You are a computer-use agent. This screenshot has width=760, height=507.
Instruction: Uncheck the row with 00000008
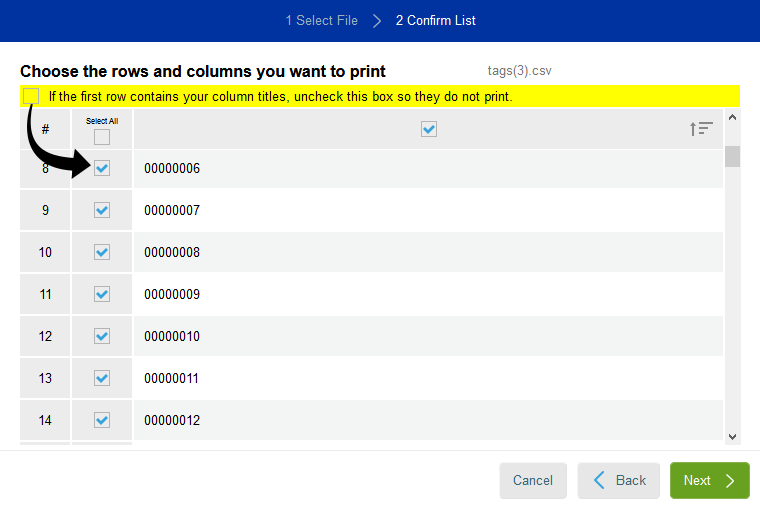(102, 252)
